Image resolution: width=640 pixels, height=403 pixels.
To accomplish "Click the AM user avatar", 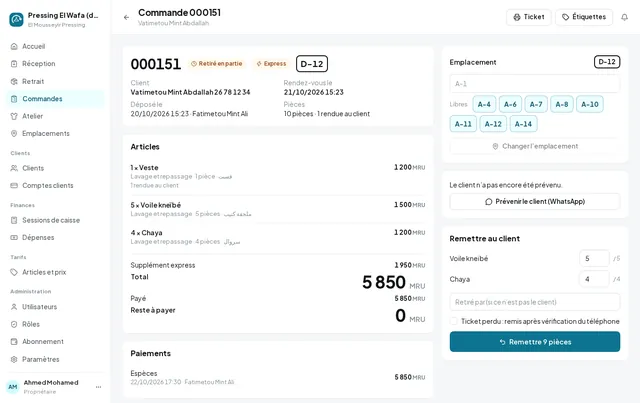I will click(x=13, y=387).
